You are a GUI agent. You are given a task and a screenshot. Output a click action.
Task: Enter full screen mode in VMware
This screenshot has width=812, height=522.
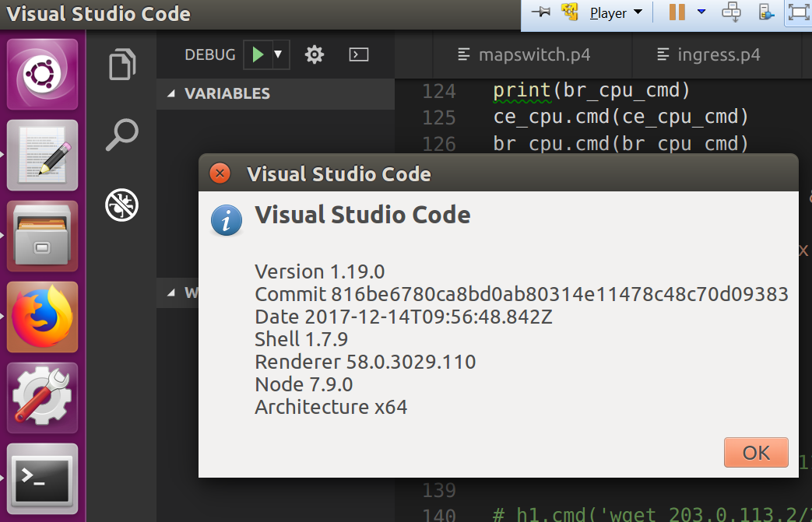coord(799,12)
